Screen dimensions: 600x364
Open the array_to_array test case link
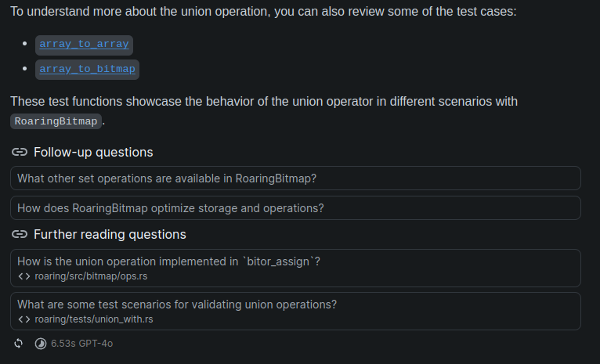tap(84, 44)
